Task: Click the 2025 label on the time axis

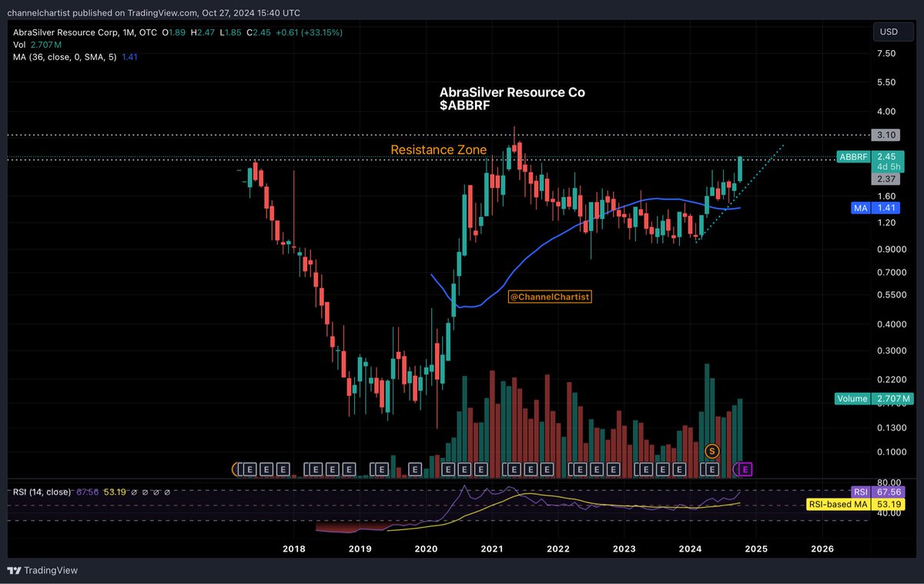Action: click(x=756, y=549)
